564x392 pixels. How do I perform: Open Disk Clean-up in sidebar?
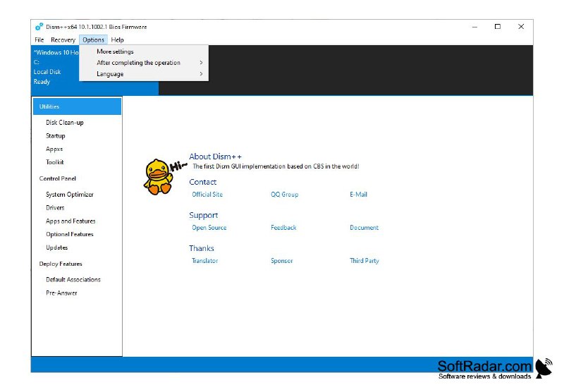coord(65,123)
